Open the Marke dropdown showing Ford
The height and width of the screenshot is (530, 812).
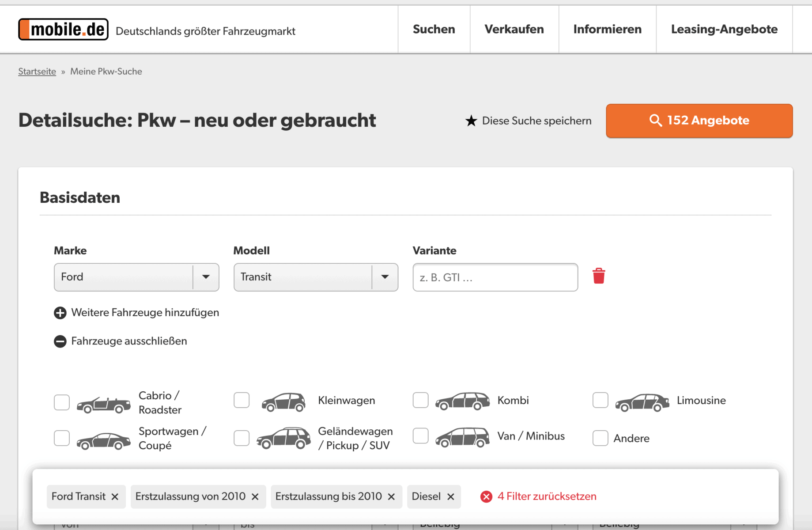pyautogui.click(x=136, y=277)
